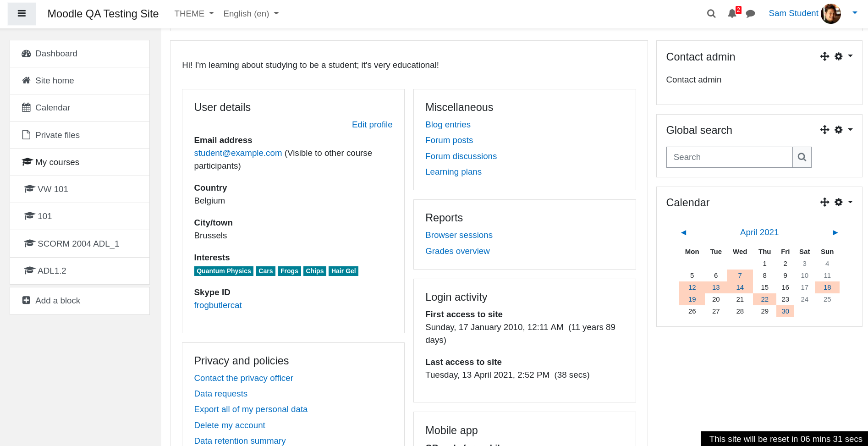Screen dimensions: 868x446
Task: Open the messages speech bubble icon
Action: [x=751, y=14]
